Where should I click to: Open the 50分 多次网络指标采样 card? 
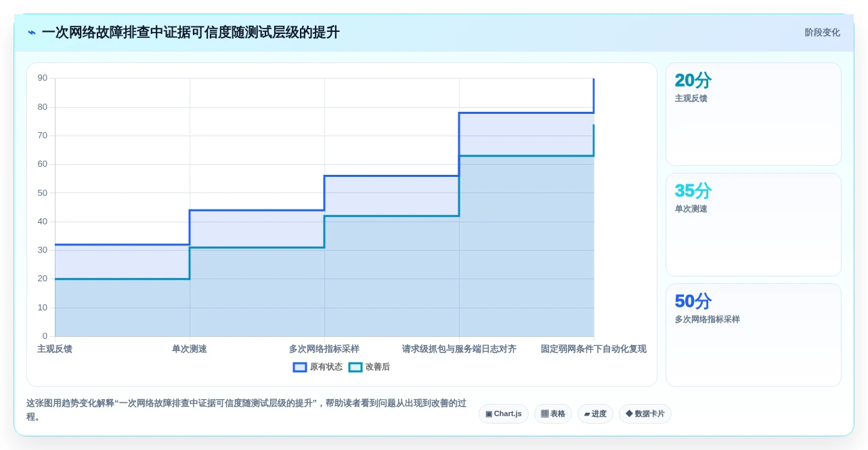[754, 335]
